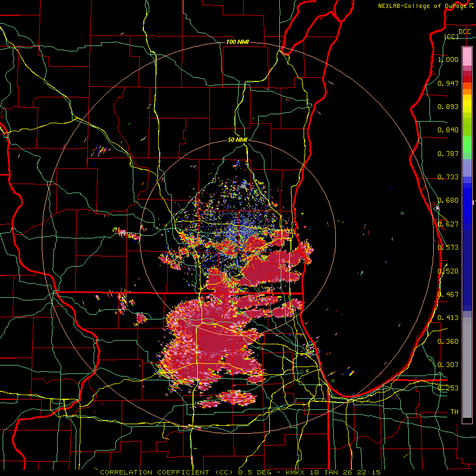
Task: Click the DCC label above the color scale
Action: point(464,32)
